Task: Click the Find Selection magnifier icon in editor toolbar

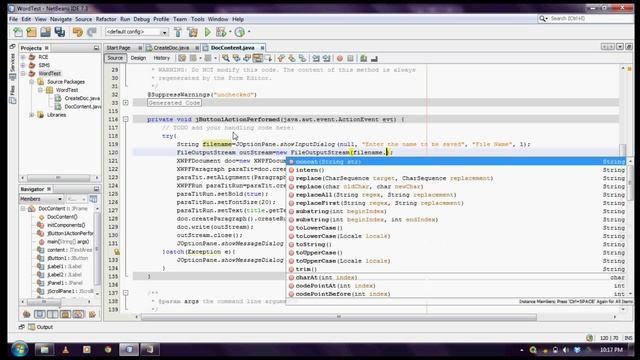Action: click(225, 58)
